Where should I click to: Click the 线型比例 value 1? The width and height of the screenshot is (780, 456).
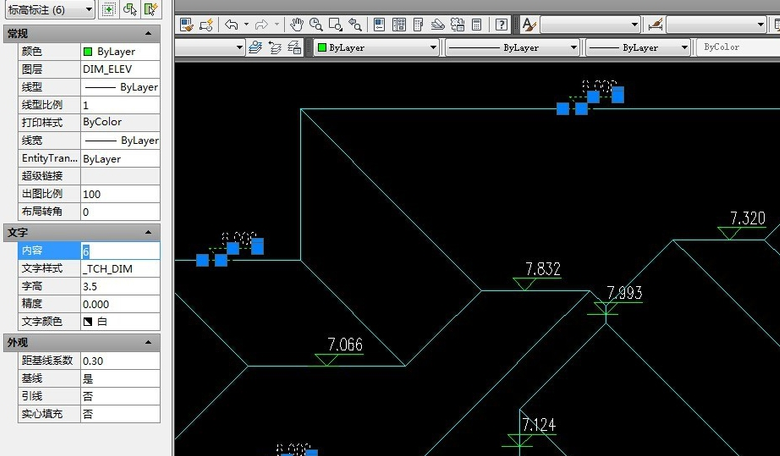120,105
